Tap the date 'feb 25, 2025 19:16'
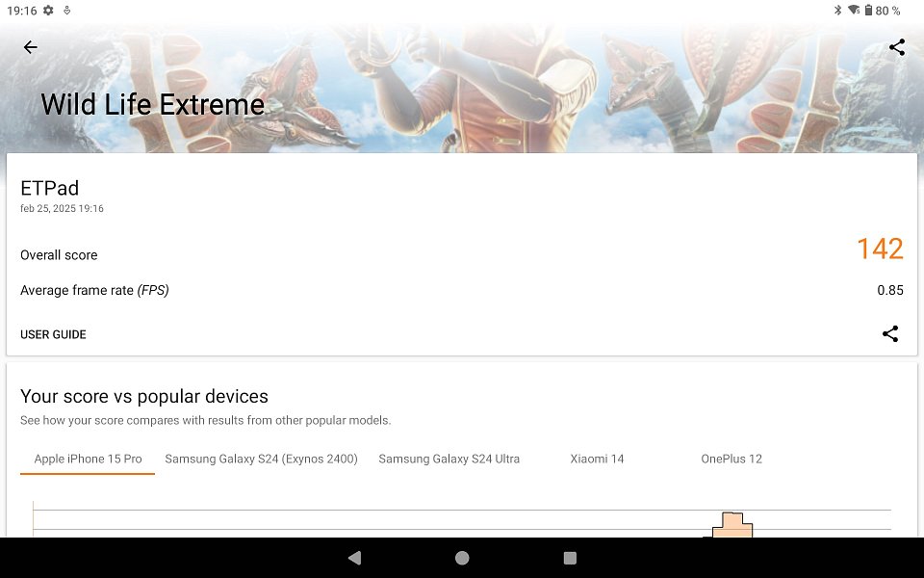The height and width of the screenshot is (578, 924). click(62, 208)
